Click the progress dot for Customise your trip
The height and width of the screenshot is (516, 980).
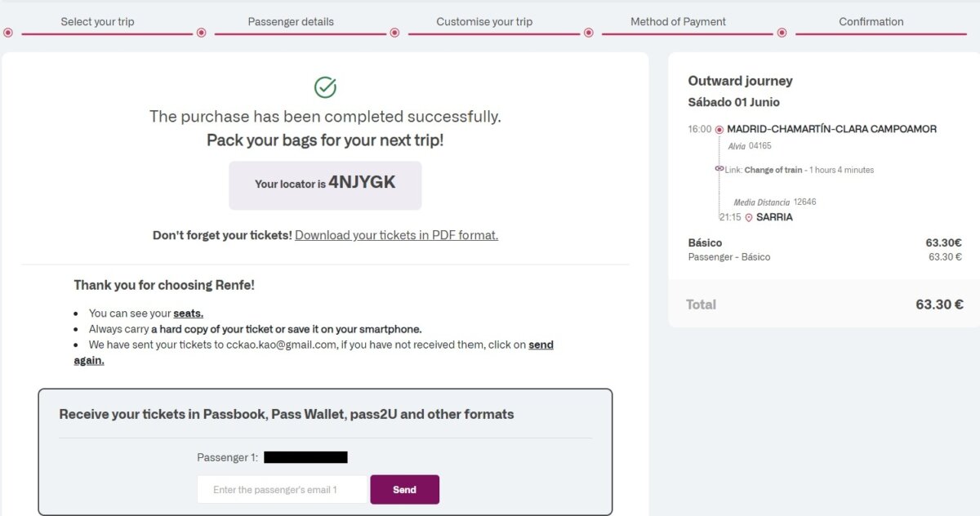[x=394, y=33]
